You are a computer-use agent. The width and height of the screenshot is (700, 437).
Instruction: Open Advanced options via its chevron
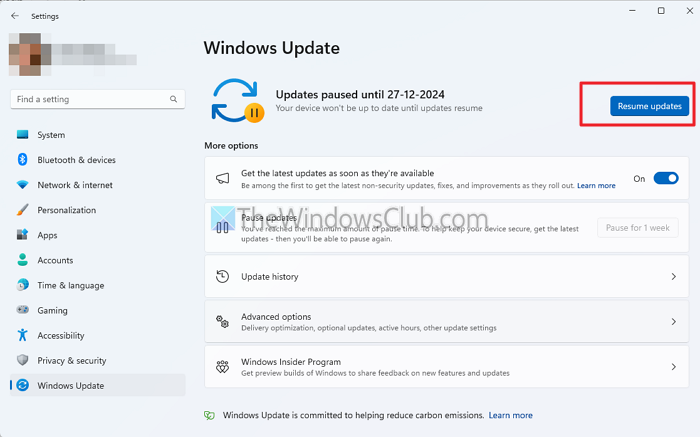674,321
